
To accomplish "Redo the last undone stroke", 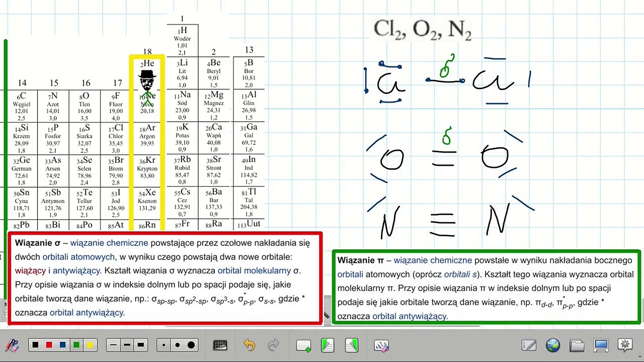I will [x=273, y=345].
